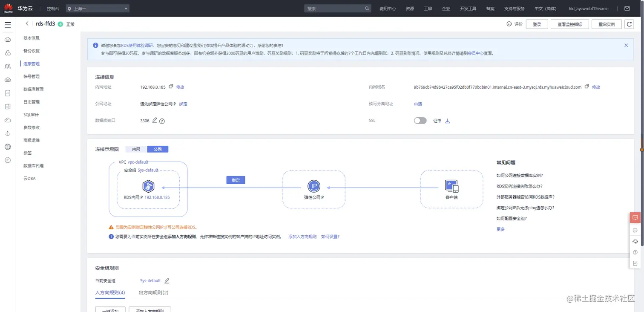Click the 弹性公网IP icon in diagram

pyautogui.click(x=313, y=186)
